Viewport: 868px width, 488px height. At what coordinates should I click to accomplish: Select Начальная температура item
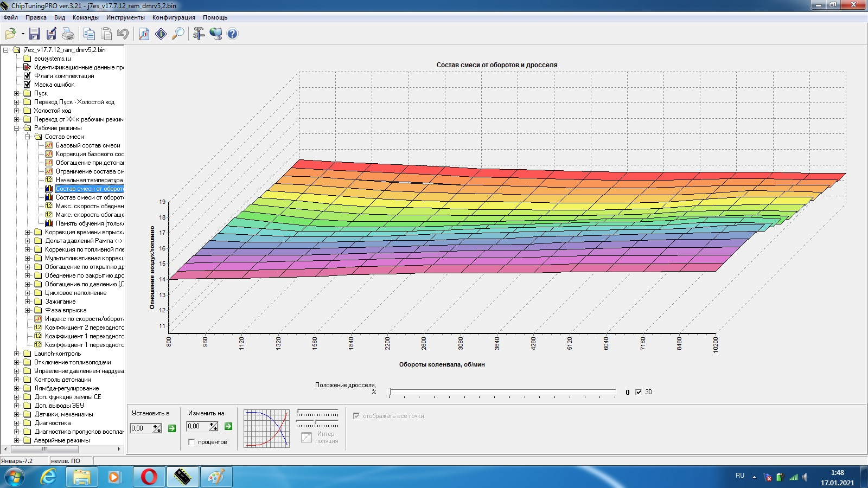89,180
